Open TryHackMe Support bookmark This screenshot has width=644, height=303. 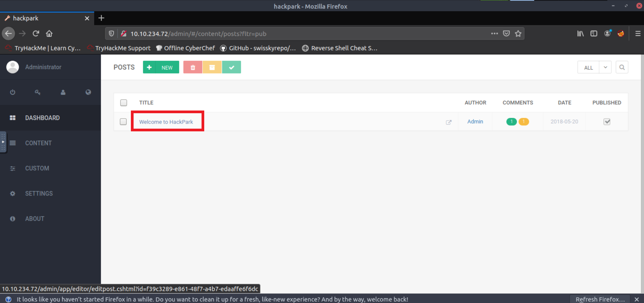pyautogui.click(x=119, y=48)
